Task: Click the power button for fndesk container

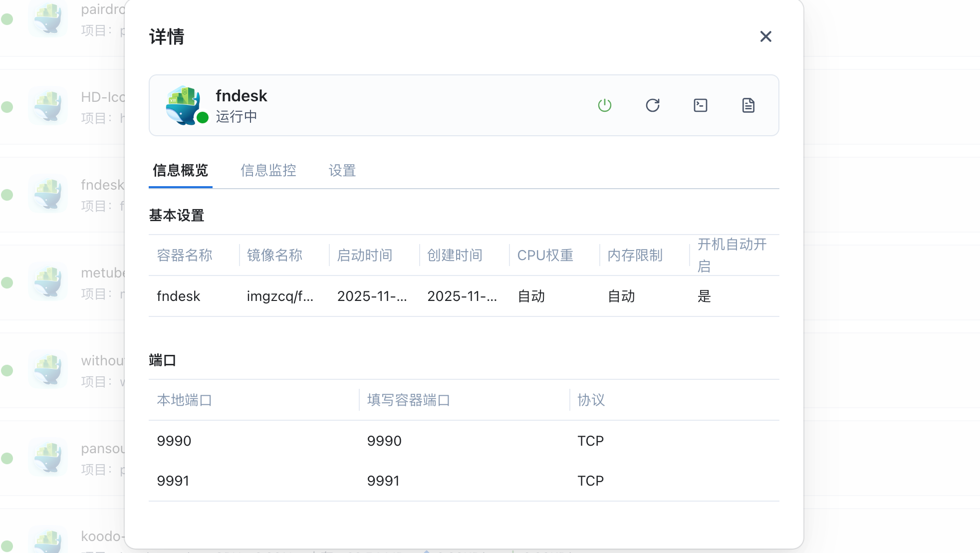Action: 604,105
